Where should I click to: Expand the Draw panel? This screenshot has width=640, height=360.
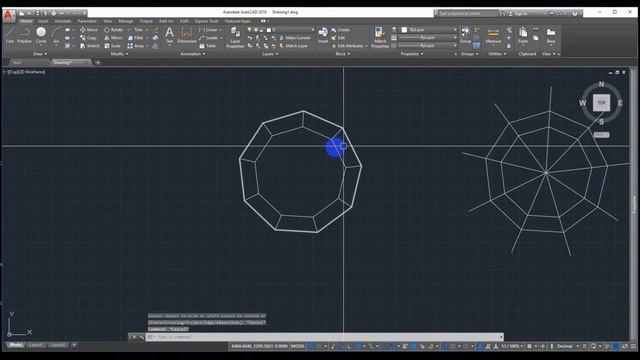click(x=40, y=54)
